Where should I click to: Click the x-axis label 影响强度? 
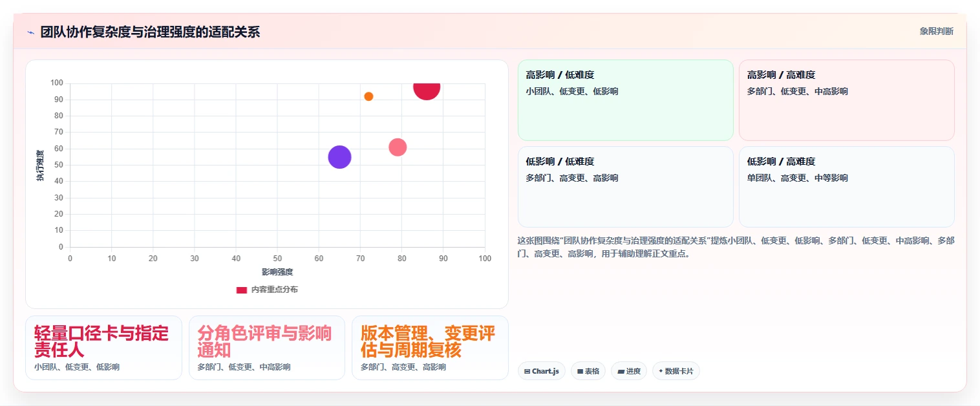pos(277,272)
